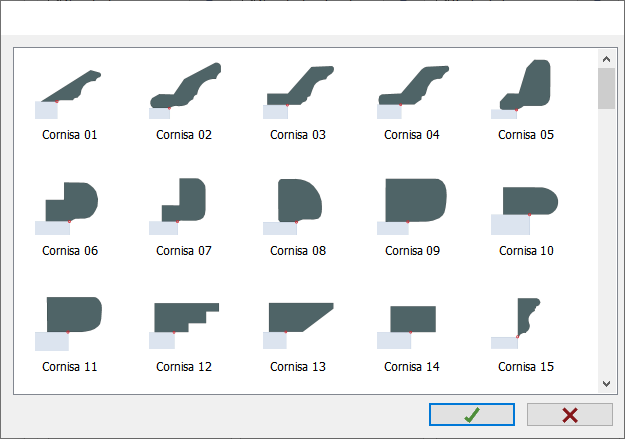
Task: Select the Cornisa 11 profile image
Action: (69, 324)
